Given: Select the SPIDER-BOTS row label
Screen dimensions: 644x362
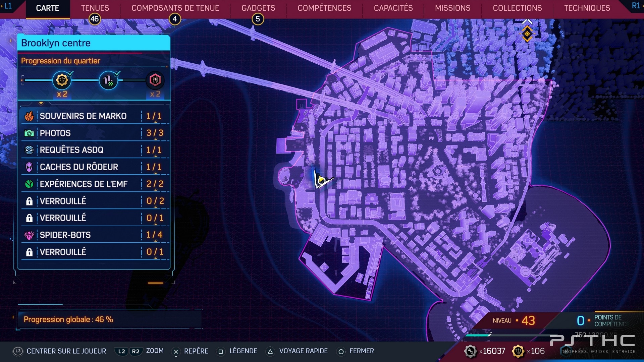Looking at the screenshot, I should 65,235.
